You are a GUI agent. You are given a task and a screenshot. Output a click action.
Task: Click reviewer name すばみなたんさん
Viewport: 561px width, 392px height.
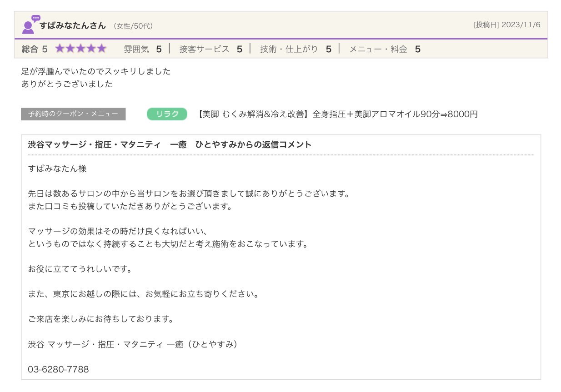[73, 25]
